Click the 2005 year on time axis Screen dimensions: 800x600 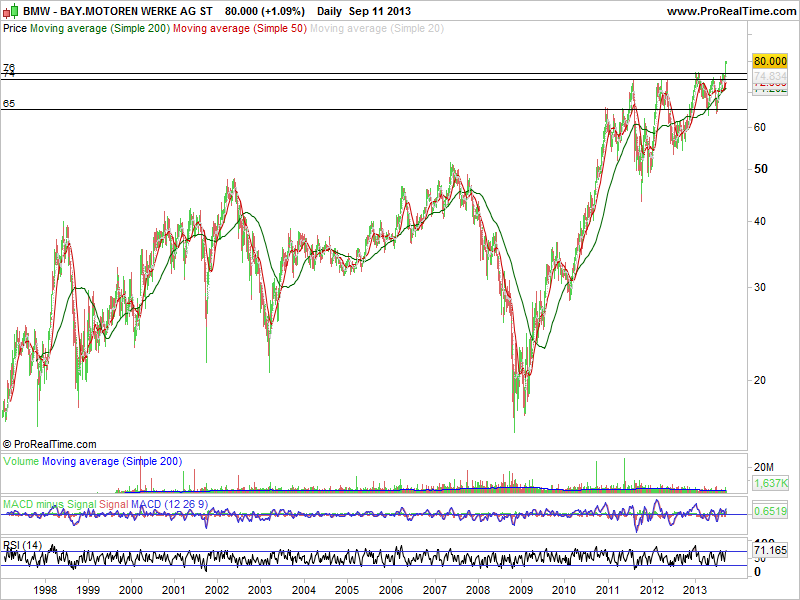point(347,590)
